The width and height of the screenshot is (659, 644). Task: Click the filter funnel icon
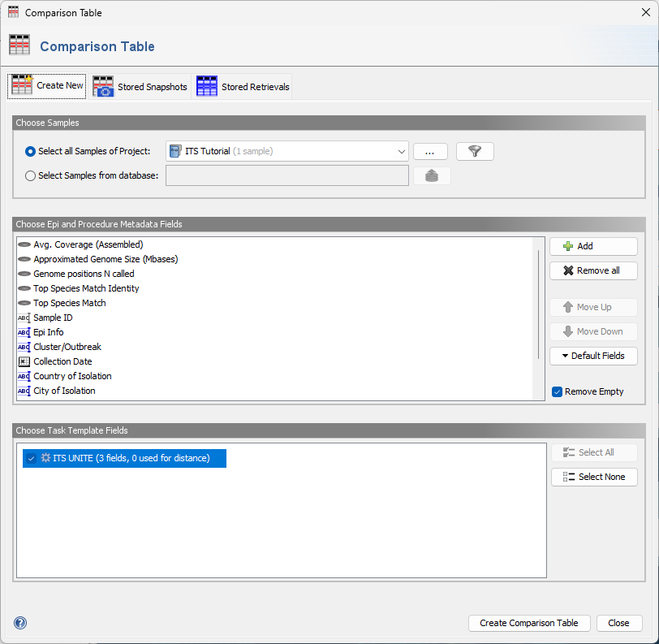[x=474, y=151]
